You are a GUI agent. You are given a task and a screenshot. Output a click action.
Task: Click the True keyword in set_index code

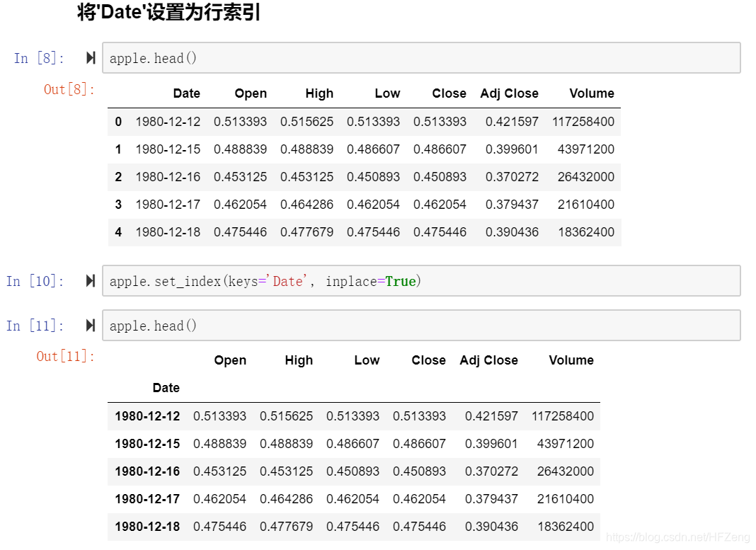(x=400, y=280)
